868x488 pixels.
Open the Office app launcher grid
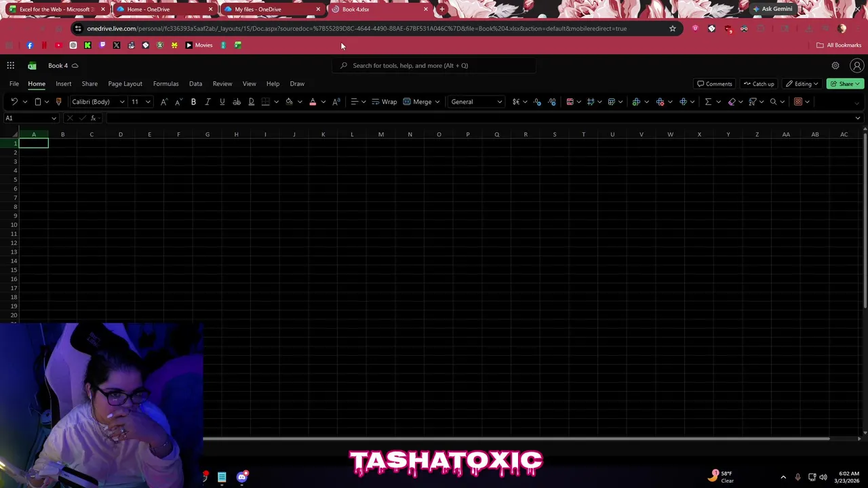click(11, 66)
